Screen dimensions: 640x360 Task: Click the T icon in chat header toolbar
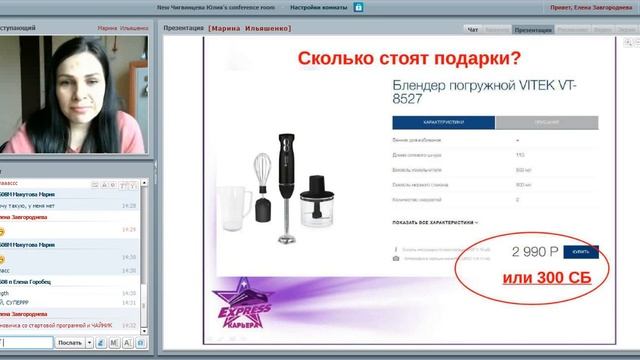[x=123, y=185]
